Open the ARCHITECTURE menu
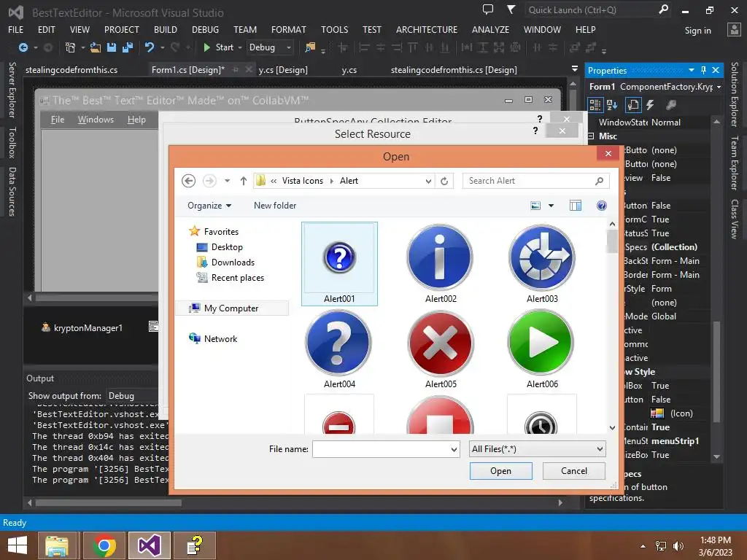This screenshot has height=560, width=747. pos(426,29)
